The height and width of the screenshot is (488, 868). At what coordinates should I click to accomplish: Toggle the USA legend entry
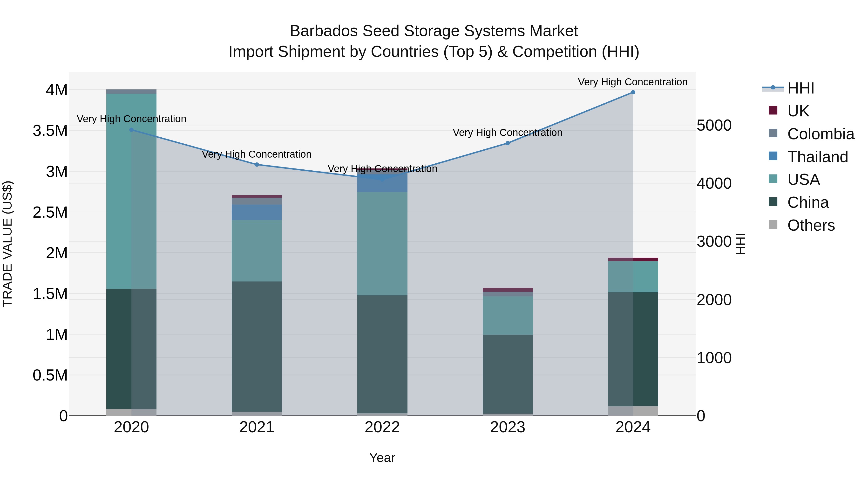(x=794, y=179)
